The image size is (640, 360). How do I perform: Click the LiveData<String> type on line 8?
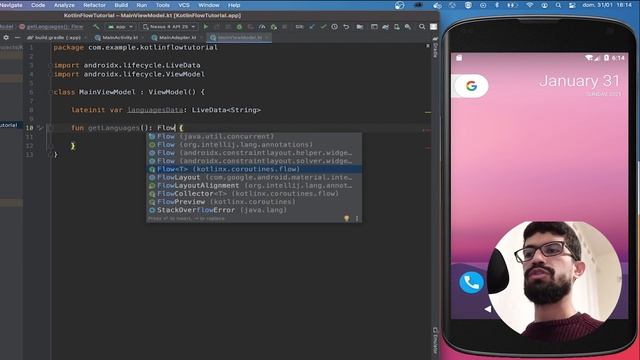(x=226, y=110)
